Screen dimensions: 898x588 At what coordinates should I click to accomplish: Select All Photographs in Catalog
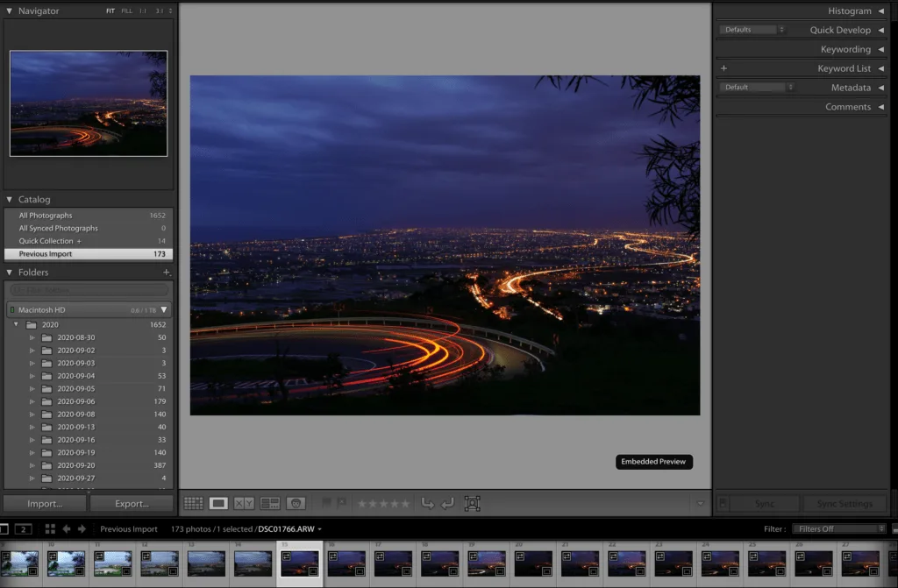46,216
